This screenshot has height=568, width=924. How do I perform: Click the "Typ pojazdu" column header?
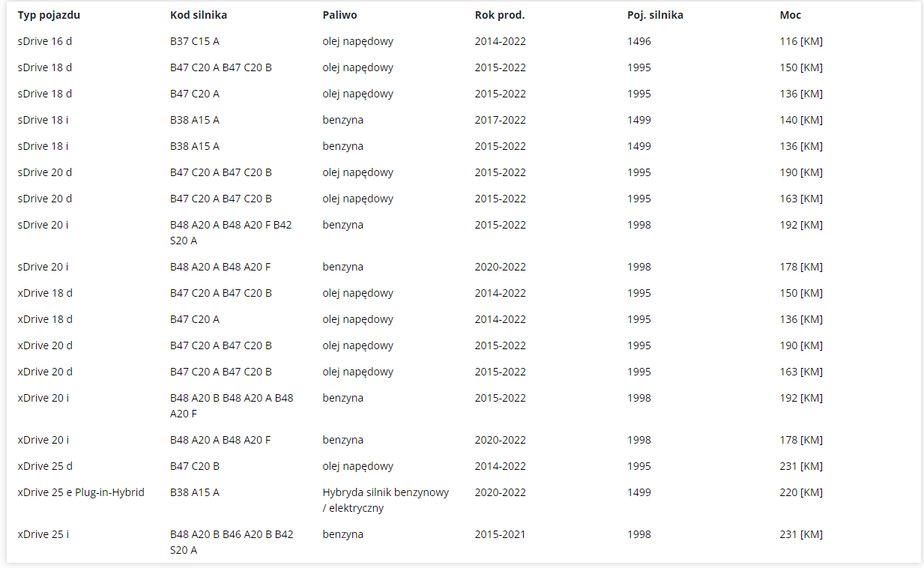(49, 15)
